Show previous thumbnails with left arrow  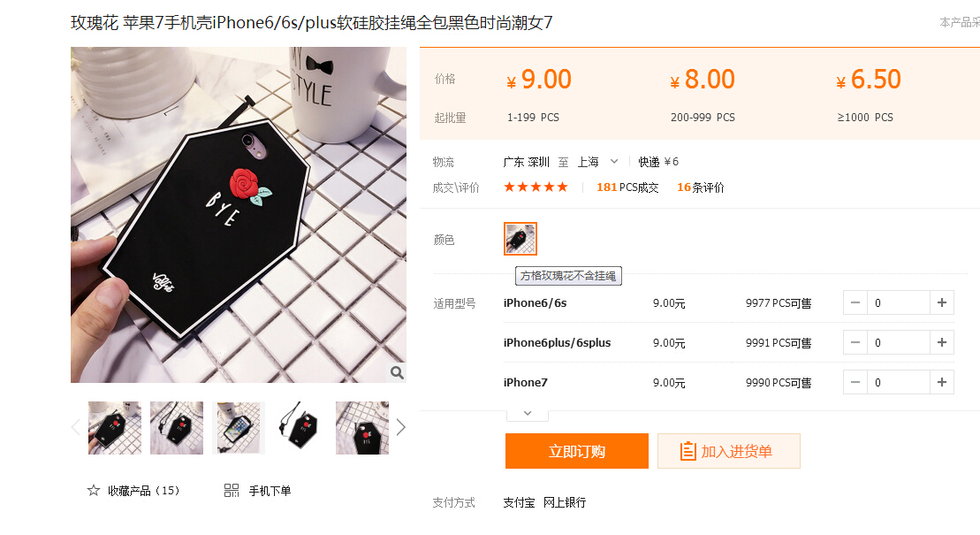76,428
